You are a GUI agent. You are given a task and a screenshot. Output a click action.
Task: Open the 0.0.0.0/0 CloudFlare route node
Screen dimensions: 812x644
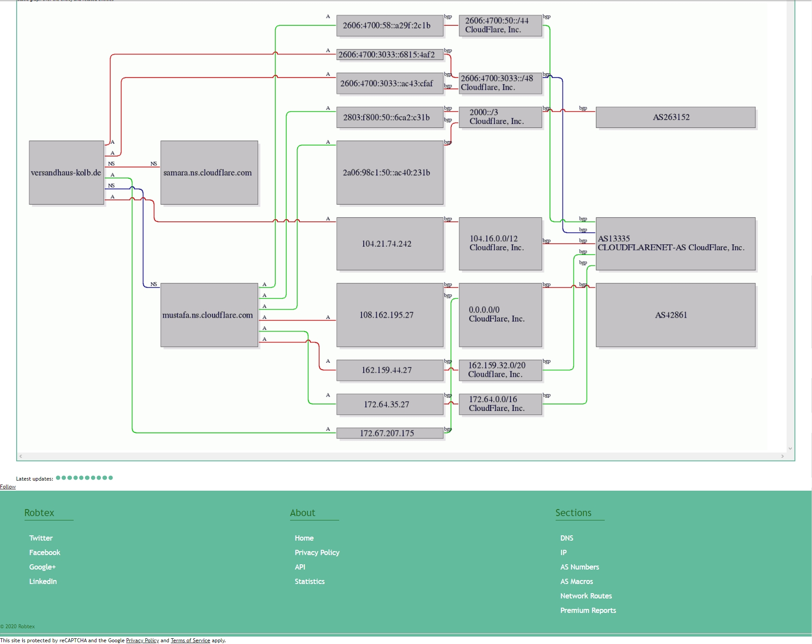coord(500,315)
